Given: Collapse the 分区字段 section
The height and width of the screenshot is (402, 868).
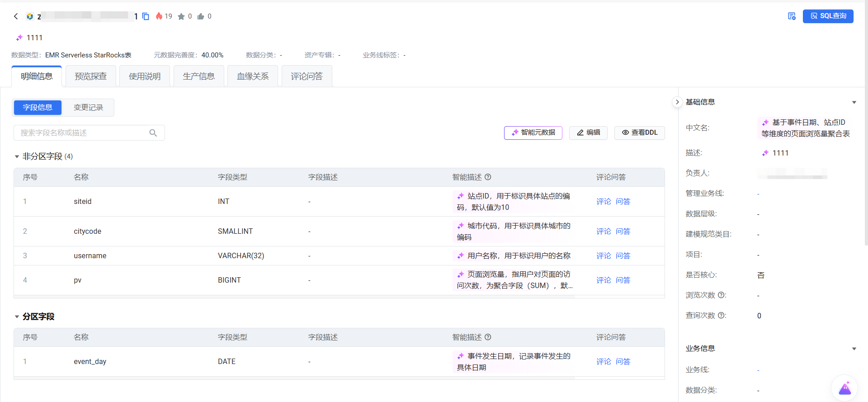Looking at the screenshot, I should (x=17, y=317).
